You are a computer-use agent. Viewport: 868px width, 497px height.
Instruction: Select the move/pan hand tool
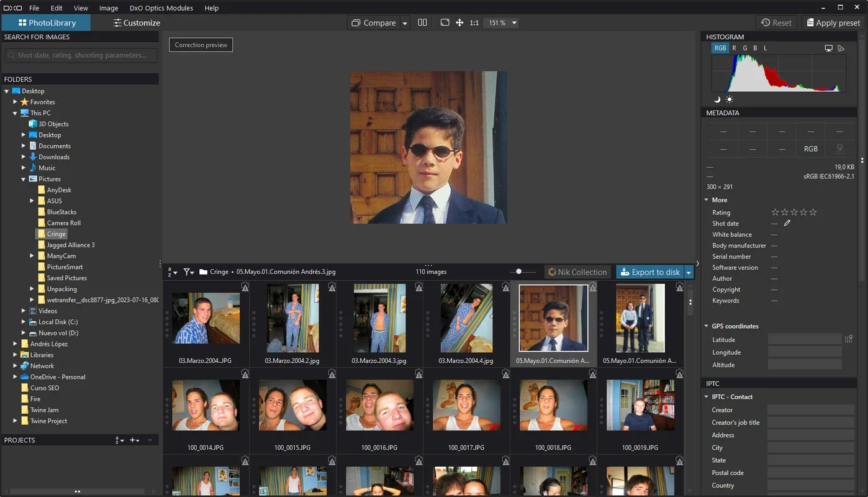pos(459,22)
